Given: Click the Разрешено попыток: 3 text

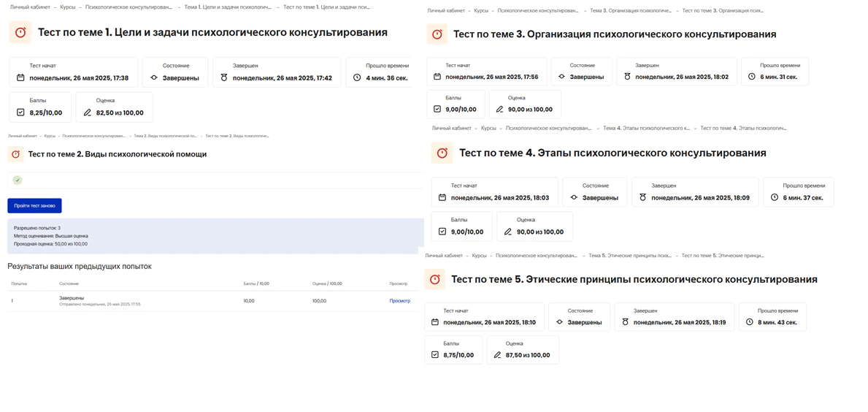Looking at the screenshot, I should tap(37, 228).
